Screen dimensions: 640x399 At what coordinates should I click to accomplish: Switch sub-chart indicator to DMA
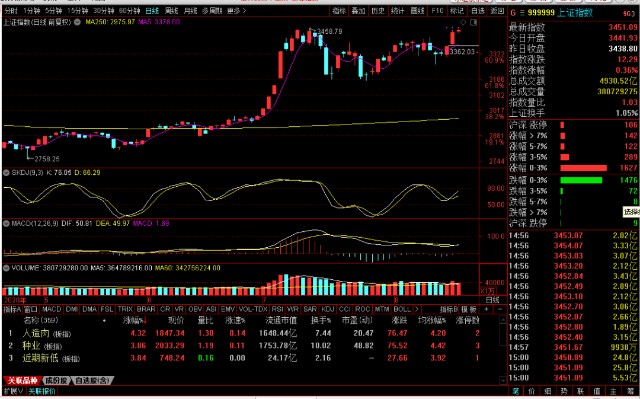point(89,310)
